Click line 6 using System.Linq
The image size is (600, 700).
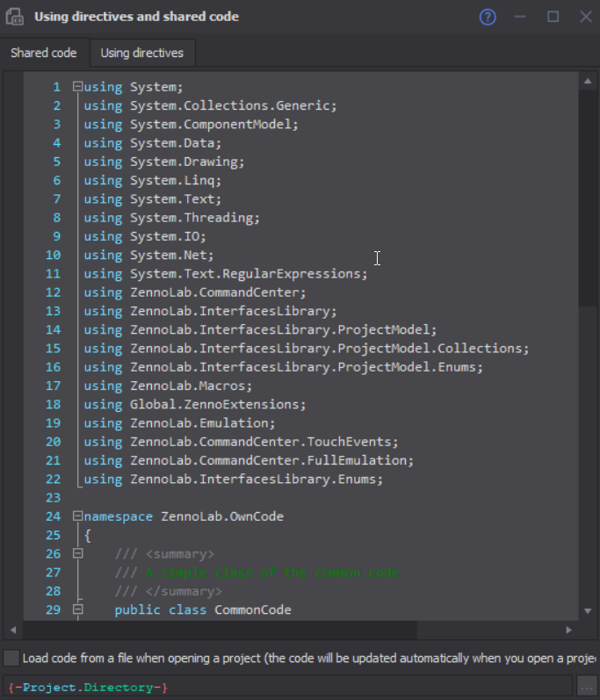(153, 180)
